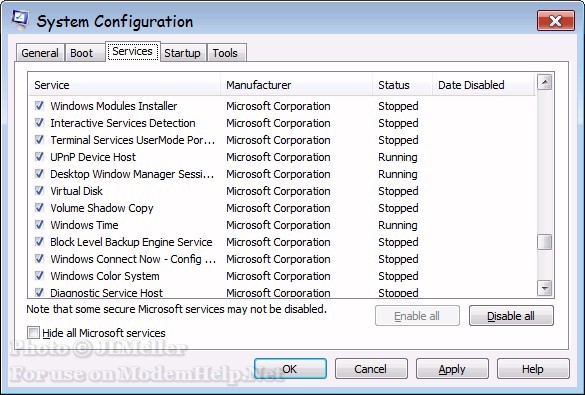The height and width of the screenshot is (395, 585).
Task: Disable UPnP Device Host checkbox
Action: tap(39, 157)
